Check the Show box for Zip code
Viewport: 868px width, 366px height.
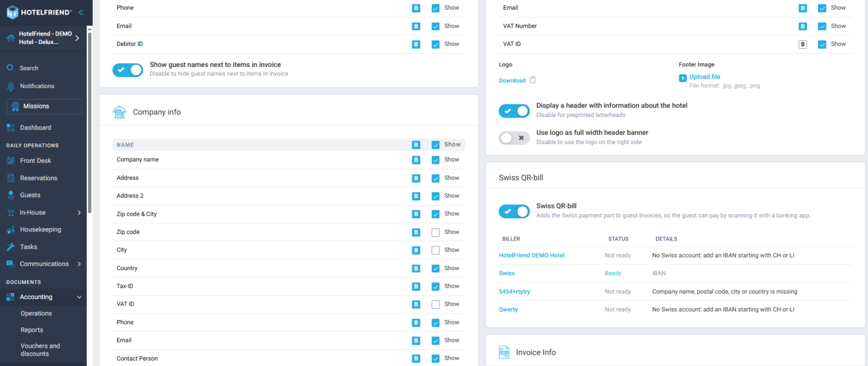[x=436, y=232]
